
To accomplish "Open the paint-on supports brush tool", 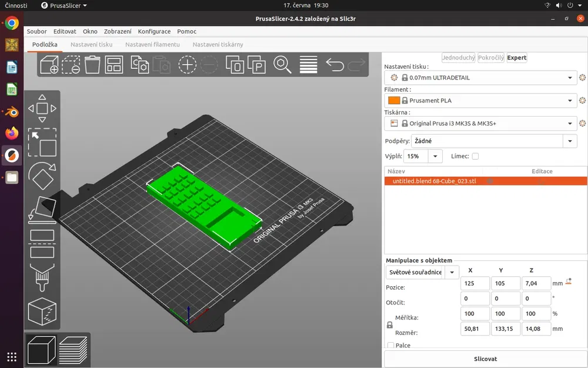I will click(x=42, y=277).
